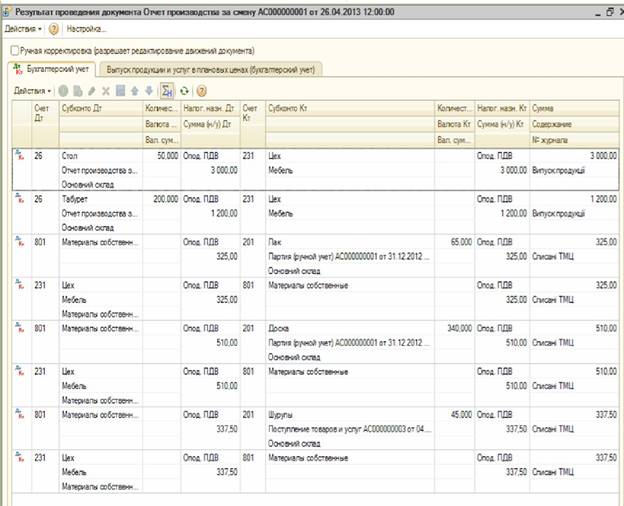The image size is (624, 506).
Task: Select the Лак cell
Action: coord(350,242)
